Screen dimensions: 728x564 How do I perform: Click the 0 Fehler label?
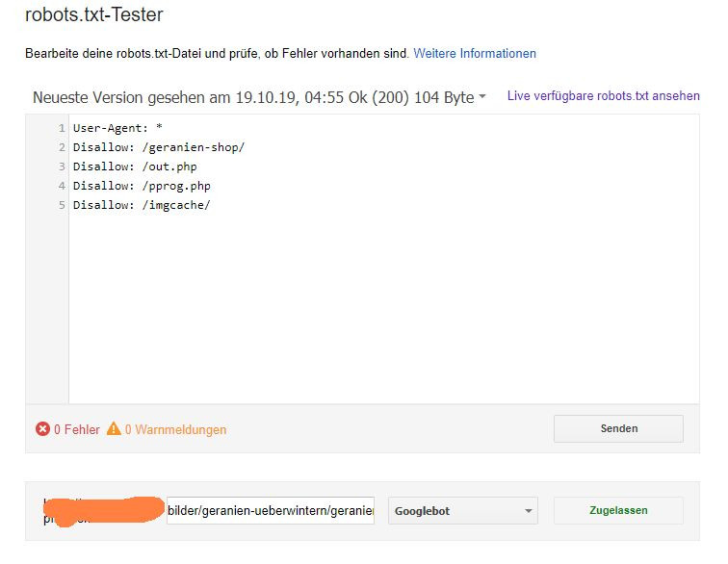click(76, 430)
